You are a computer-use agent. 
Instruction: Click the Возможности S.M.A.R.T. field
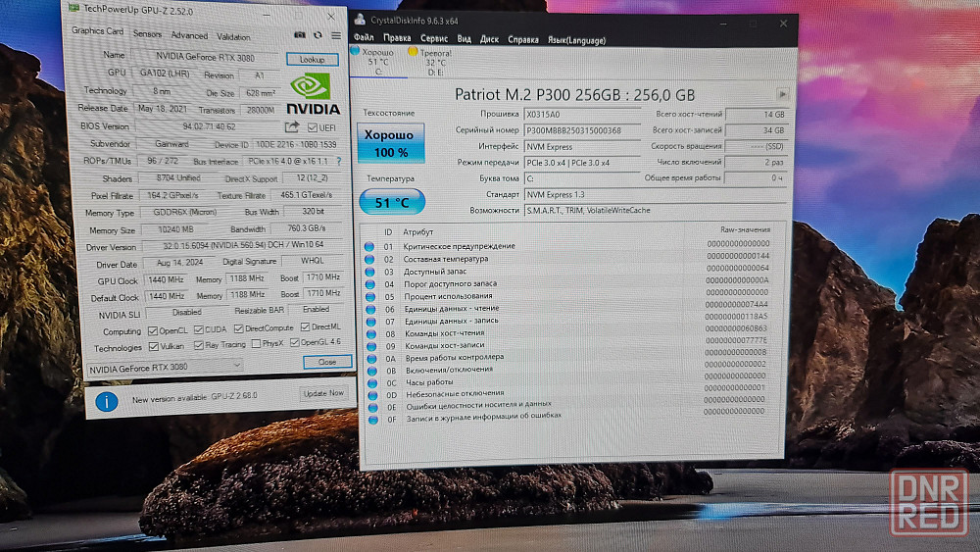click(x=655, y=211)
